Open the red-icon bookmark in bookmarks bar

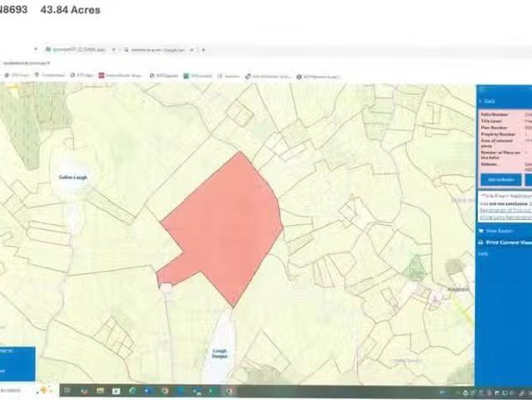coord(102,76)
